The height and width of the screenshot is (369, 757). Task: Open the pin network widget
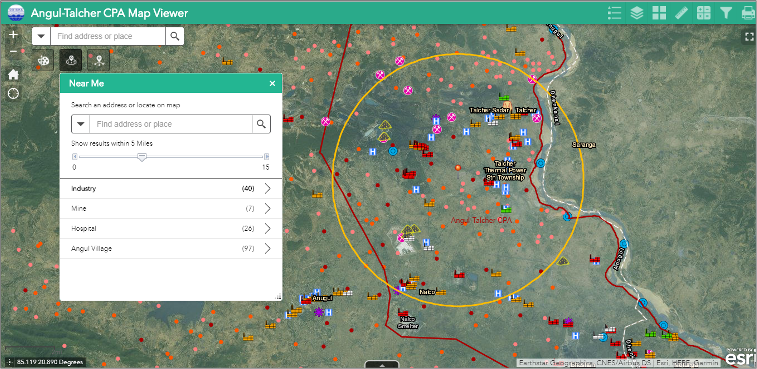(x=99, y=60)
